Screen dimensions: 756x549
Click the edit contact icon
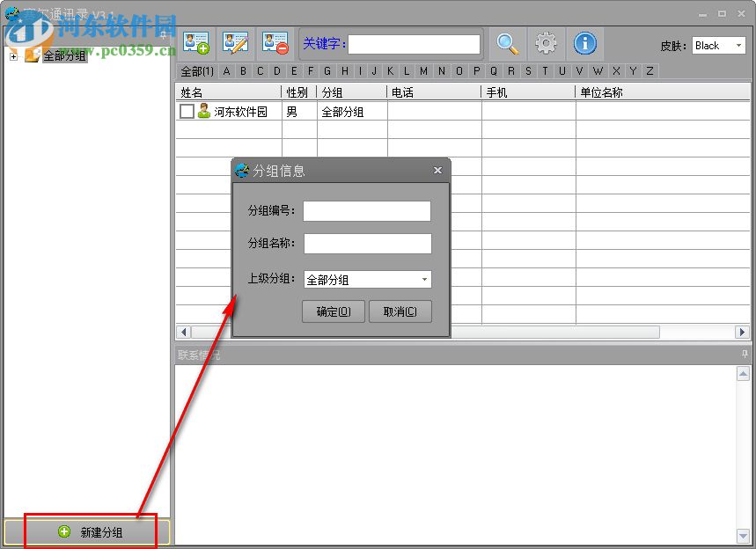[236, 42]
